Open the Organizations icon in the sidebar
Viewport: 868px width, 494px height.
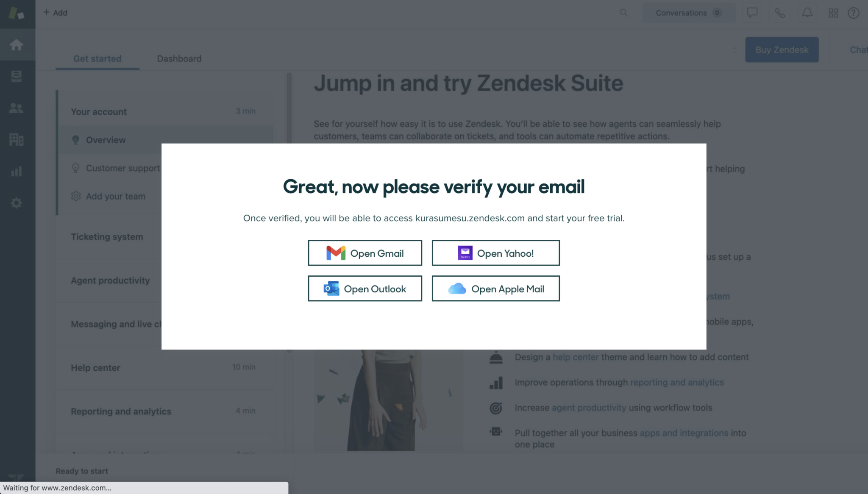[x=17, y=139]
